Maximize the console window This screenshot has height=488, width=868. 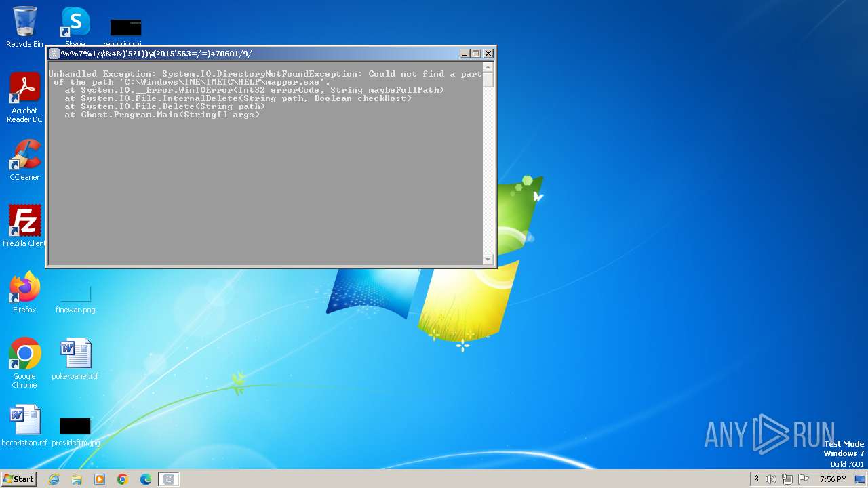point(476,54)
